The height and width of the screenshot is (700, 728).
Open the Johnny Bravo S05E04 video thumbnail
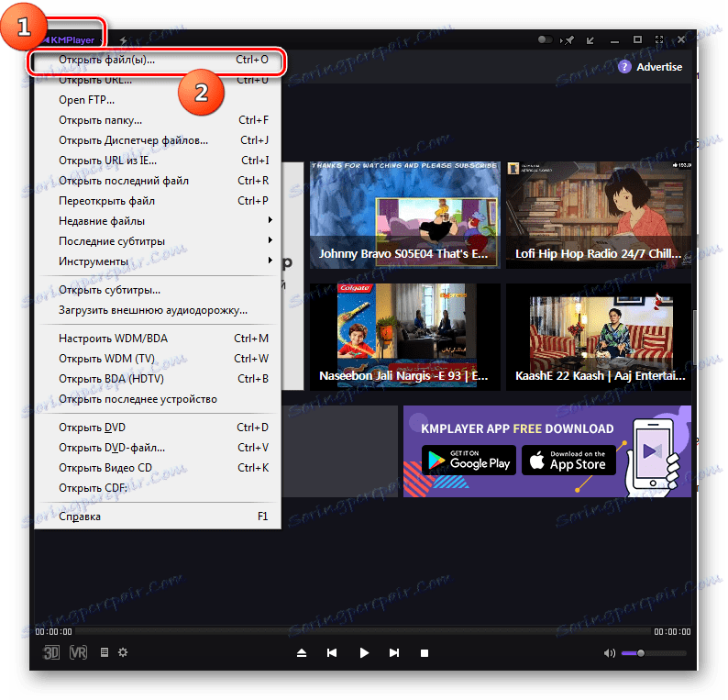click(x=405, y=215)
